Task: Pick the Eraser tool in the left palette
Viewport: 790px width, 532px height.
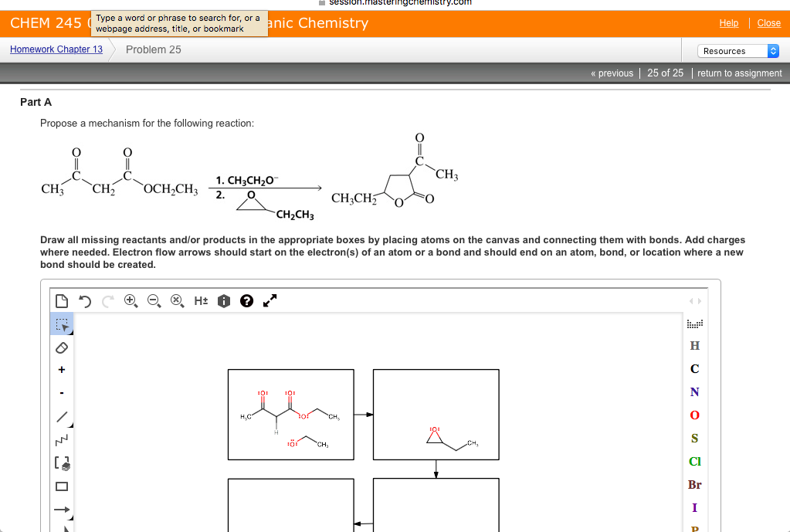Action: click(62, 347)
